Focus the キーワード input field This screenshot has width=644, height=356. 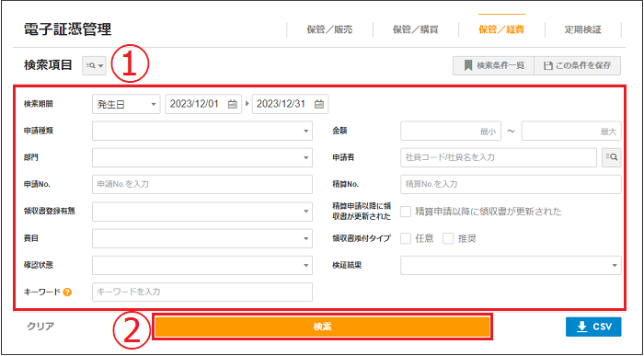coord(202,292)
